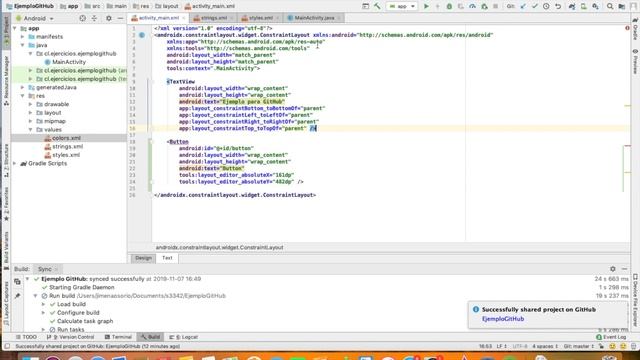Collapse the Run build node
The height and width of the screenshot is (360, 640).
pos(36,296)
